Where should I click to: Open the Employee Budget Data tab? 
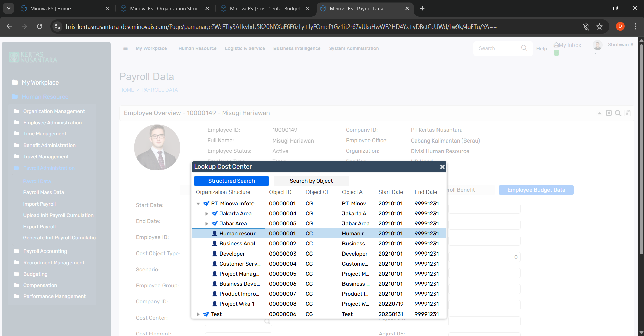click(x=536, y=190)
